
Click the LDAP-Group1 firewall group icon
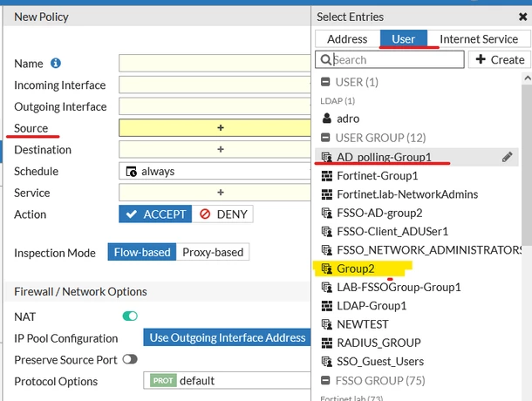pyautogui.click(x=327, y=306)
